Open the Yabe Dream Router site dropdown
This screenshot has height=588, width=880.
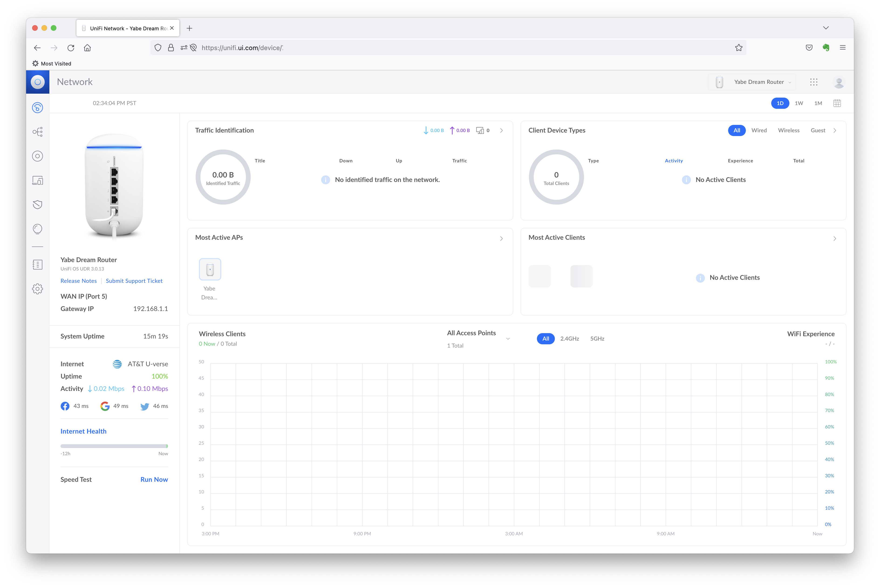752,82
